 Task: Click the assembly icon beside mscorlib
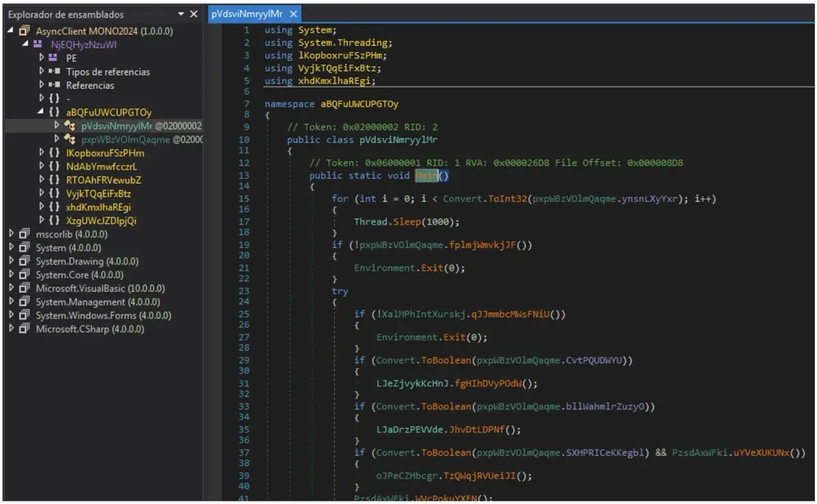[25, 234]
